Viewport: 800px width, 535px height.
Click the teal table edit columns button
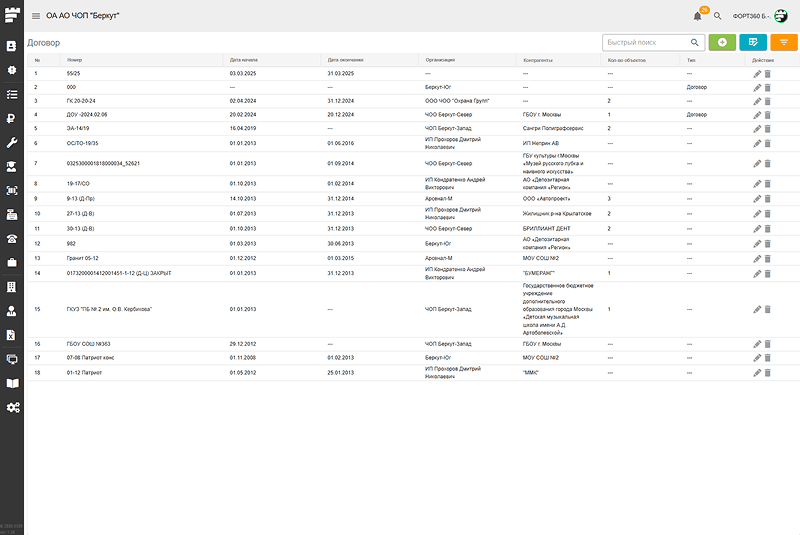click(x=753, y=42)
